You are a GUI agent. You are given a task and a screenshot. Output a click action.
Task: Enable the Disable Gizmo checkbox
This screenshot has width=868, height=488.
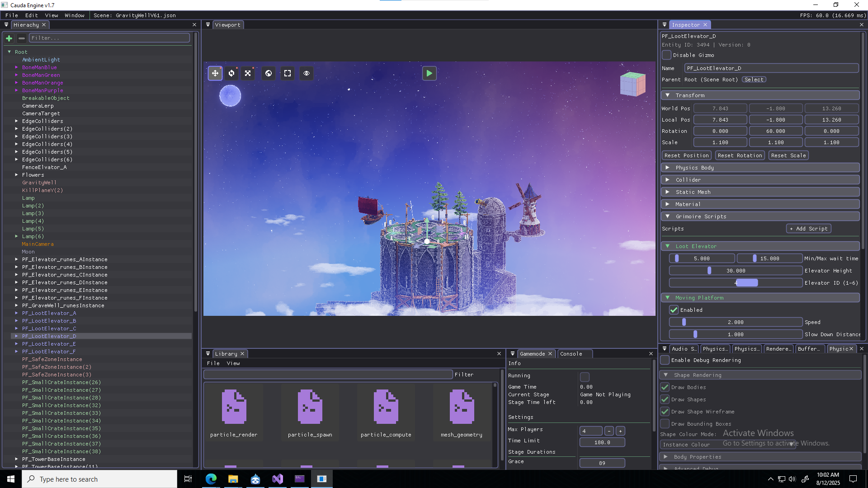point(666,55)
